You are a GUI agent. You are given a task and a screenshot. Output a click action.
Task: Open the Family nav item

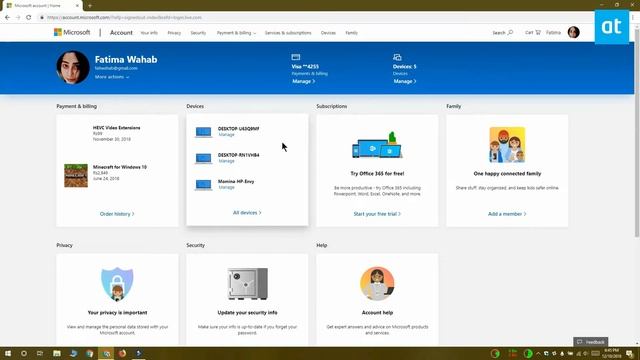[x=351, y=33]
